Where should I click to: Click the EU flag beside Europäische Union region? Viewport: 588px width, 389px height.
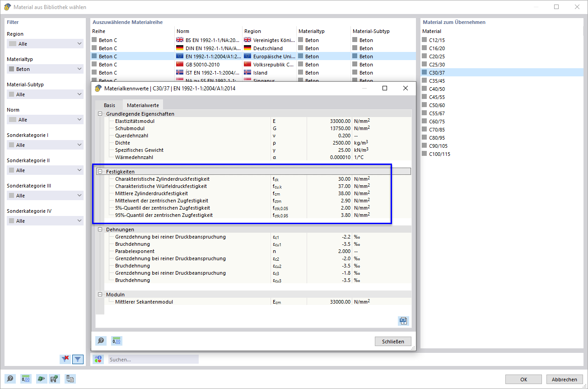[247, 56]
